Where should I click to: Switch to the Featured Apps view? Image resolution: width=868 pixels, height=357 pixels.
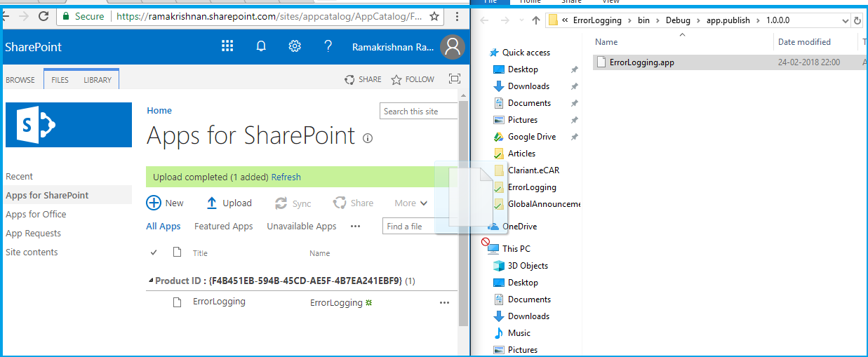click(x=223, y=226)
